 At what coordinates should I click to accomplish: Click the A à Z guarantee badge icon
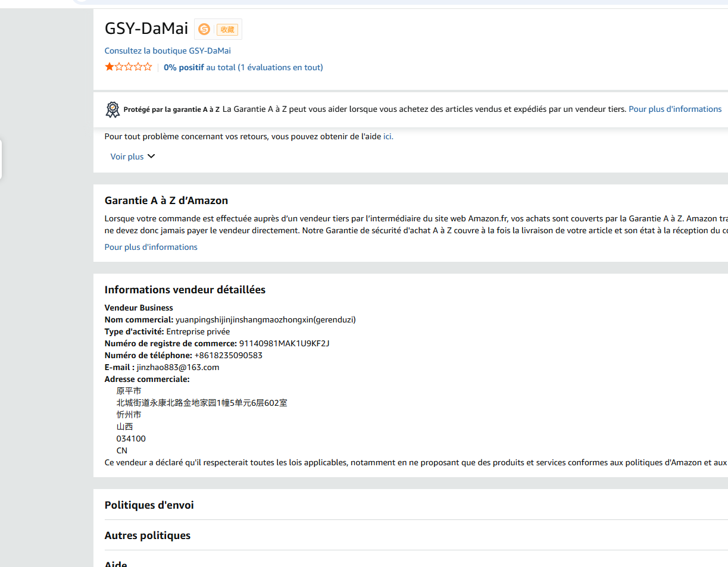tap(113, 109)
